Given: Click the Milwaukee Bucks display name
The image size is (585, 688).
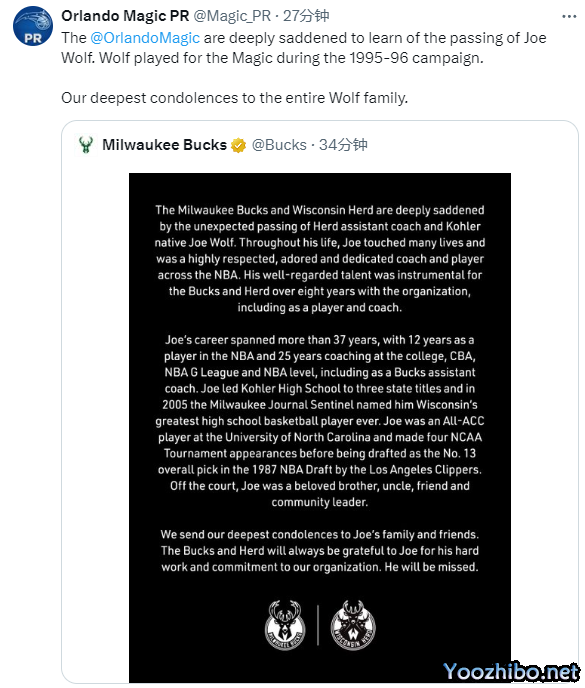Looking at the screenshot, I should pyautogui.click(x=165, y=145).
